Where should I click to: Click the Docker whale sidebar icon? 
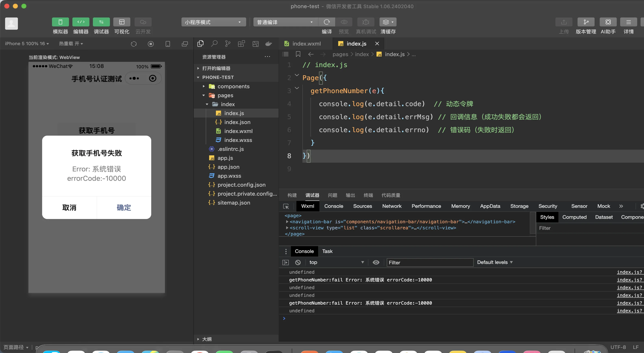[x=269, y=44]
